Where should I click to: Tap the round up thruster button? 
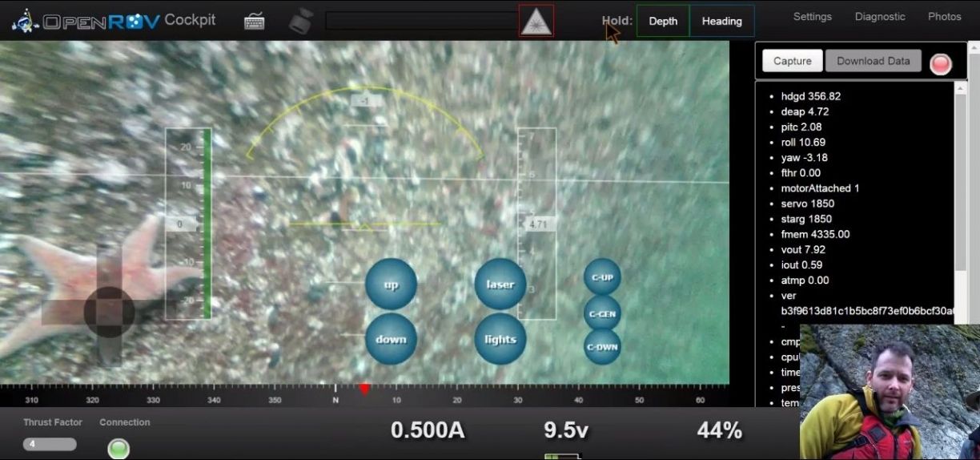click(x=391, y=284)
